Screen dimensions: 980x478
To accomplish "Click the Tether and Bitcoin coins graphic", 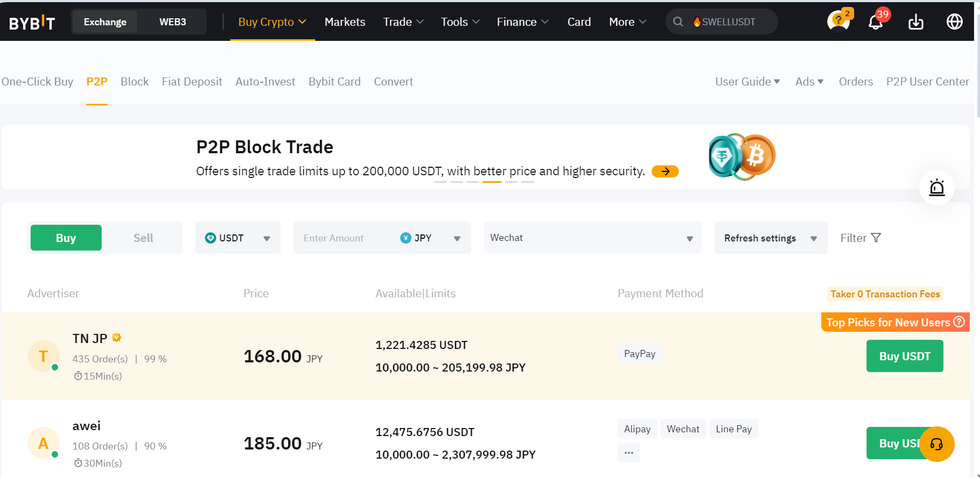I will (742, 156).
